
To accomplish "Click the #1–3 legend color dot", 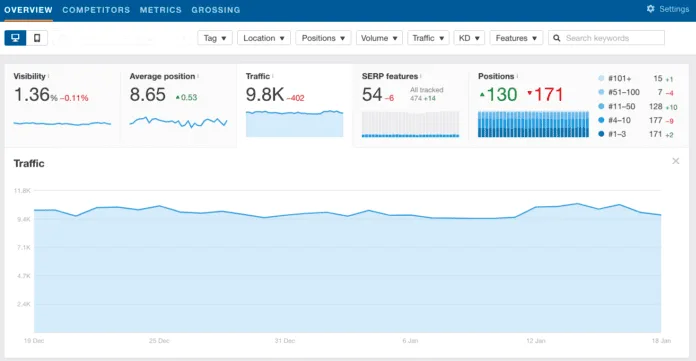I will 601,134.
